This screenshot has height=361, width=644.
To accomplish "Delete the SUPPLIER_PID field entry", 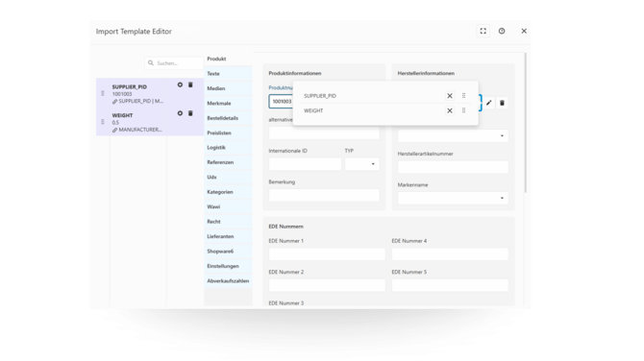I will [x=190, y=84].
